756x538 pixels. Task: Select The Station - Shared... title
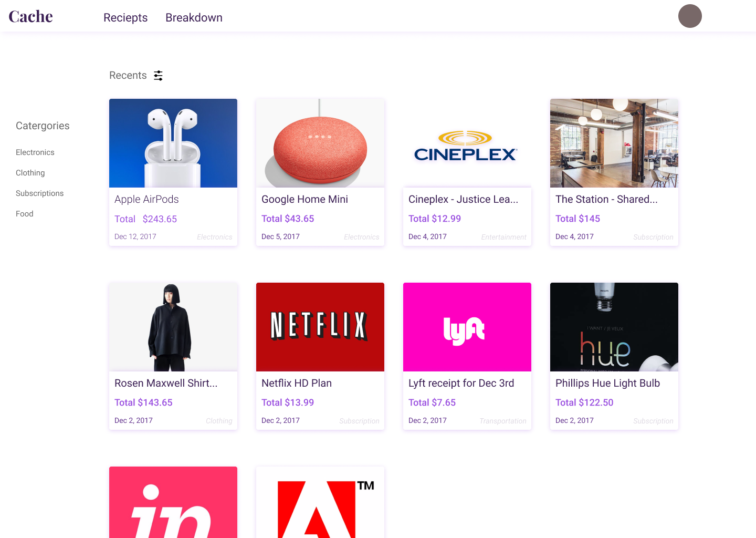[x=606, y=200]
